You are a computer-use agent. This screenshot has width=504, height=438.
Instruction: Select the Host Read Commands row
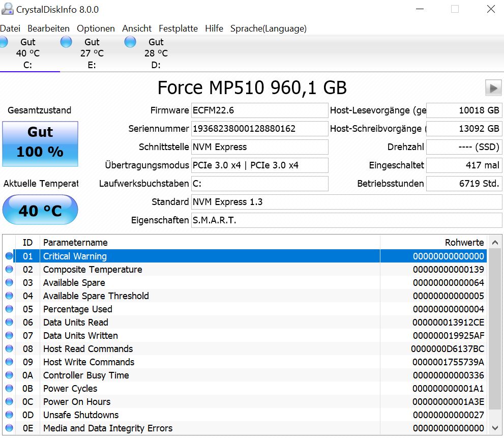point(245,349)
